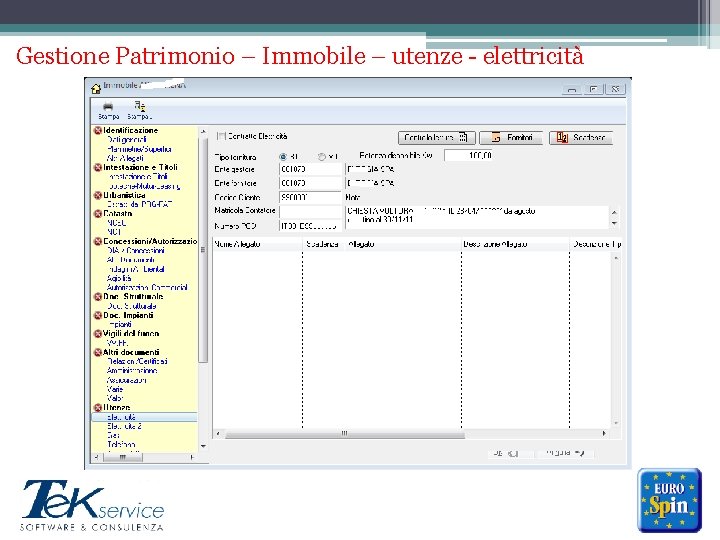Select the first Tipo fornitura radio button
Screen dimensions: 720x540
[x=284, y=156]
